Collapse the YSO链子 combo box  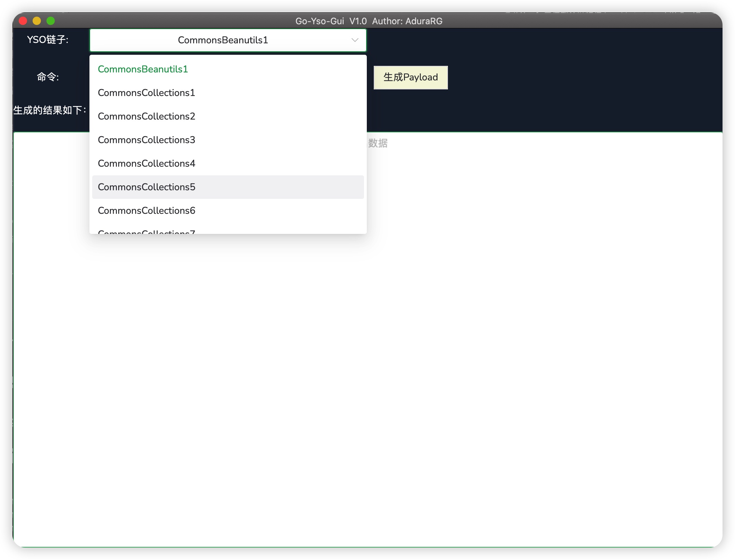click(x=223, y=40)
